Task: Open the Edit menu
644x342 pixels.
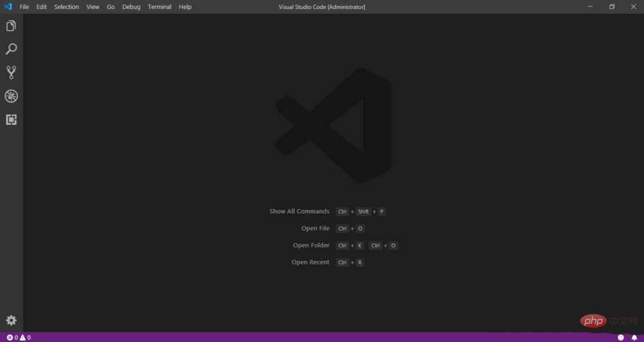Action: 42,7
